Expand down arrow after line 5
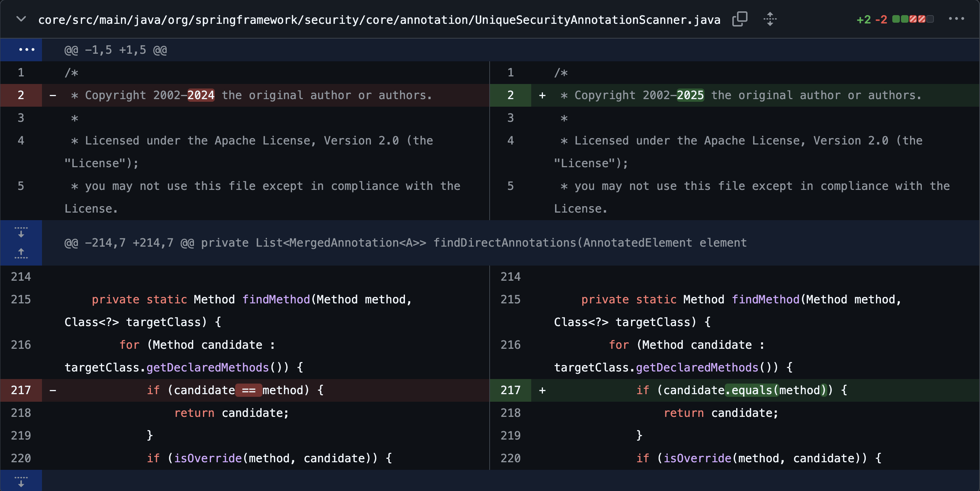Viewport: 980px width, 491px height. point(21,232)
